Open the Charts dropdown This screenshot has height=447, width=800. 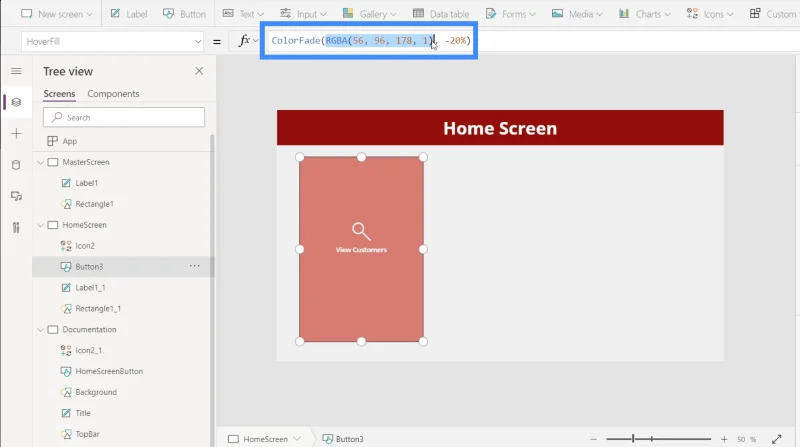coord(644,14)
